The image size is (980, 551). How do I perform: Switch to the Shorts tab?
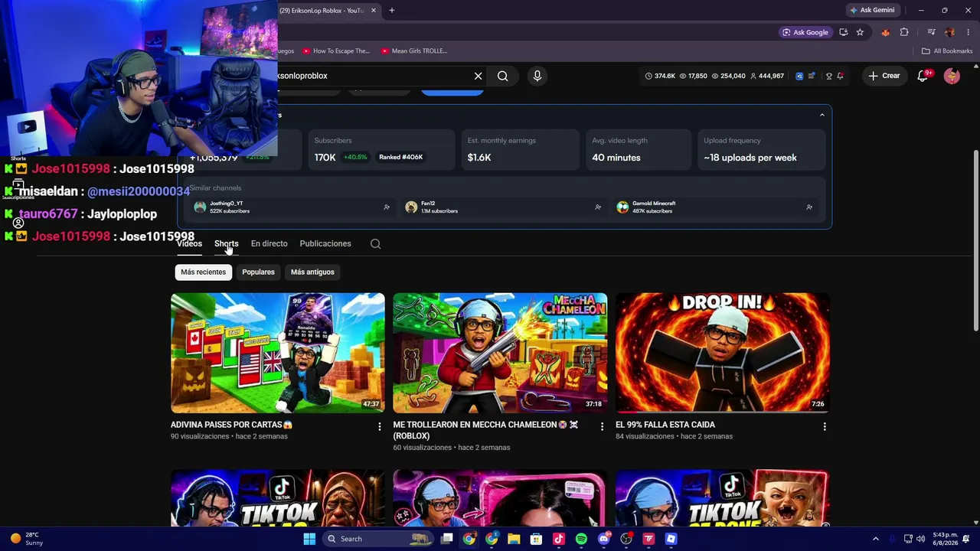[x=227, y=243]
